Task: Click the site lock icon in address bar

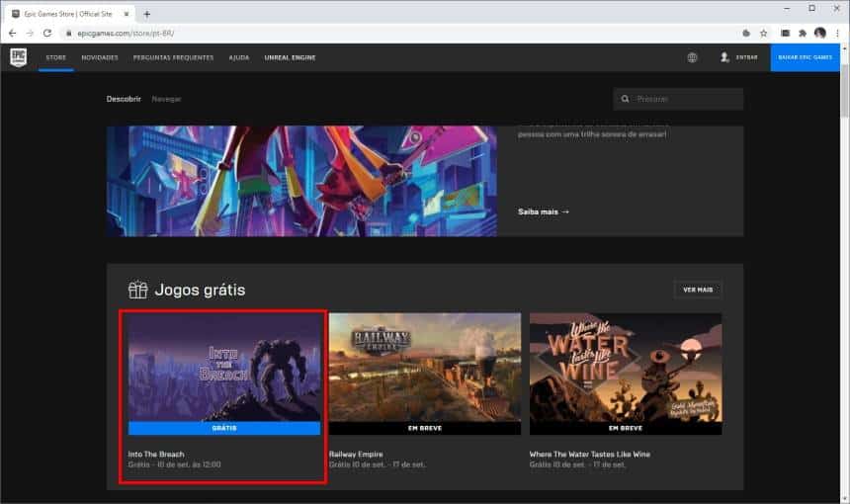Action: (x=69, y=33)
